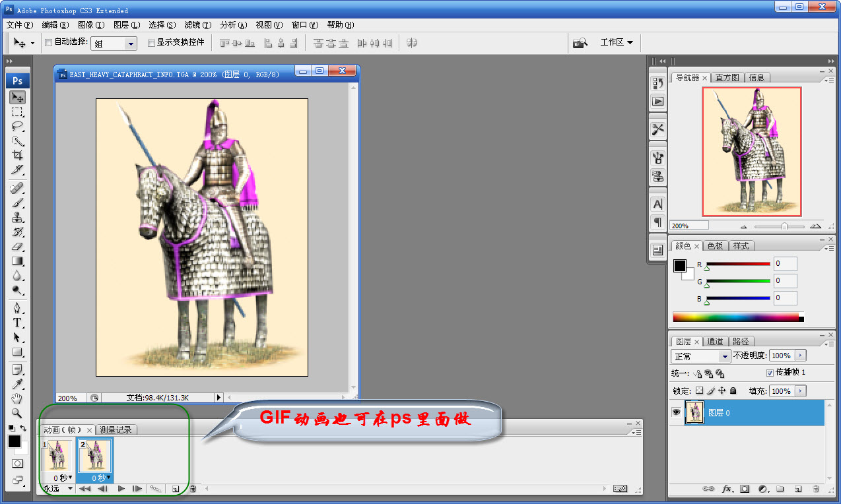Play the frame animation
This screenshot has height=504, width=841.
[x=121, y=489]
